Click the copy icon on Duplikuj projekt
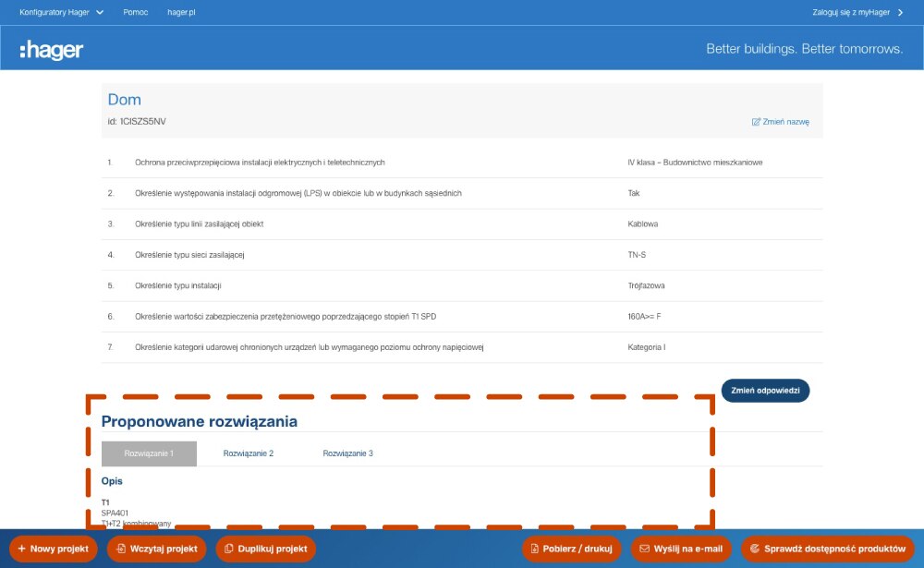 (x=228, y=549)
